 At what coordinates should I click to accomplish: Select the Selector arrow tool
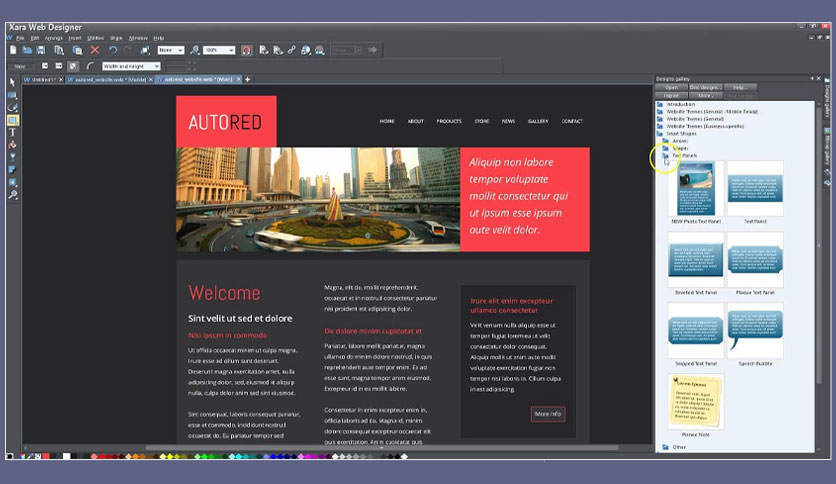coord(12,82)
